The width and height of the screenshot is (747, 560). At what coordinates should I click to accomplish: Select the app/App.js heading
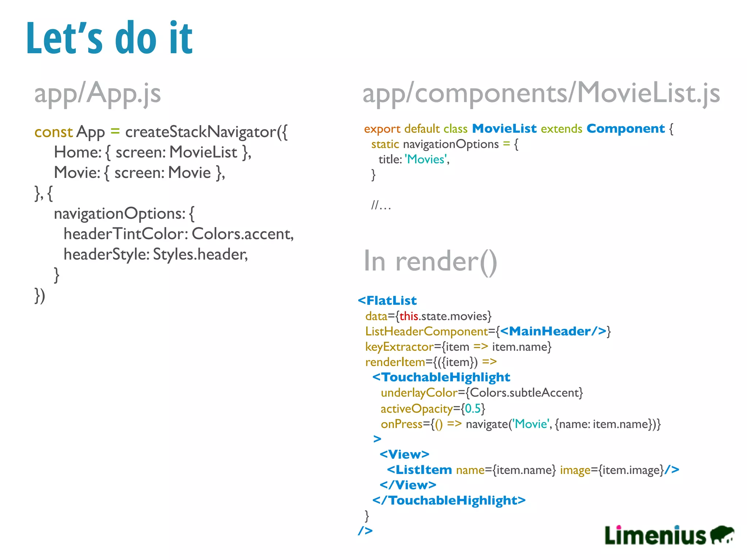click(x=97, y=94)
